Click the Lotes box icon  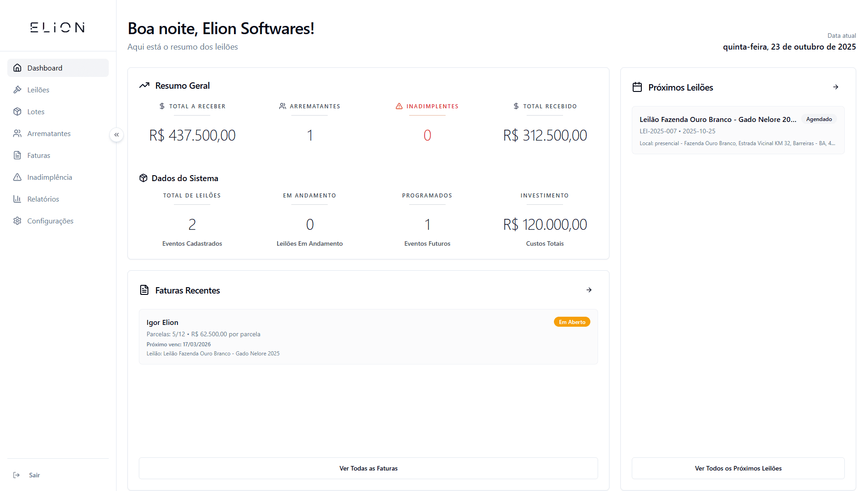click(17, 111)
